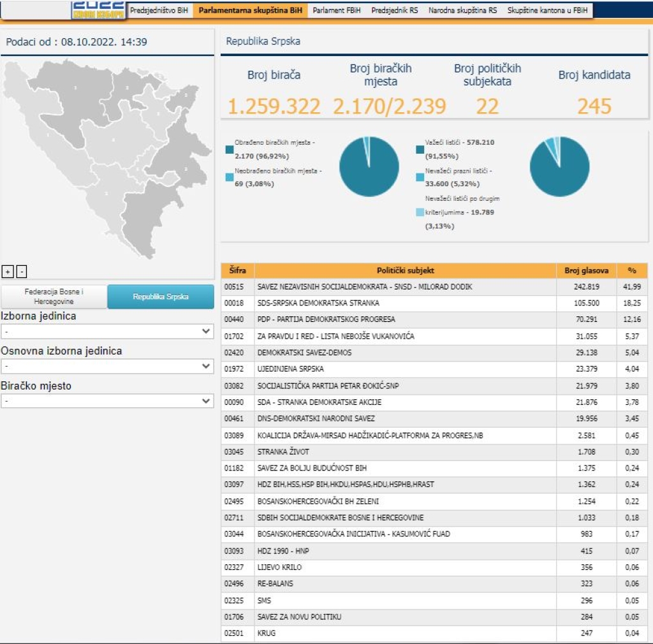653x644 pixels.
Task: Open the Biračko mjesto dropdown
Action: [x=107, y=401]
